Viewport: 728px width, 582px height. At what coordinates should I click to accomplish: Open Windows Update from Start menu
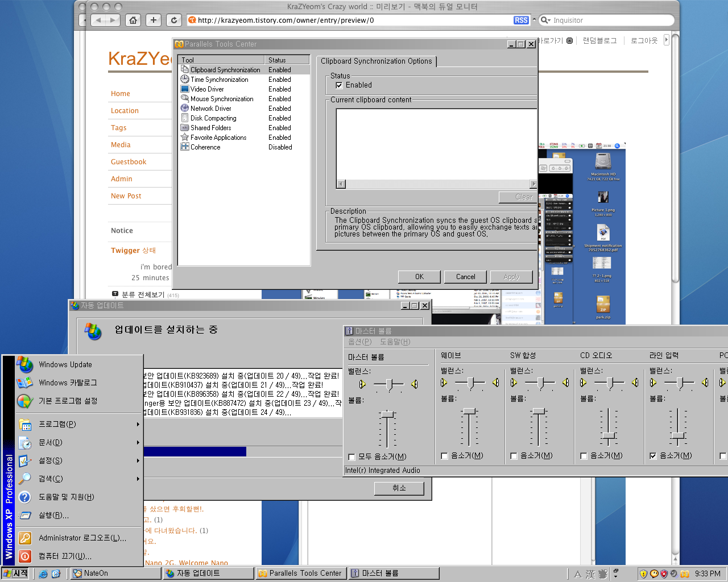click(x=78, y=365)
